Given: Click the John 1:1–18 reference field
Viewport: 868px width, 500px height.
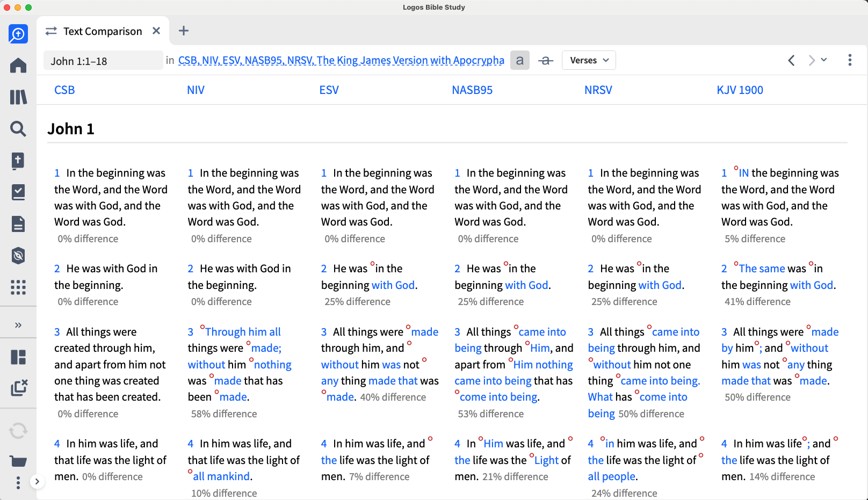Looking at the screenshot, I should click(x=103, y=61).
